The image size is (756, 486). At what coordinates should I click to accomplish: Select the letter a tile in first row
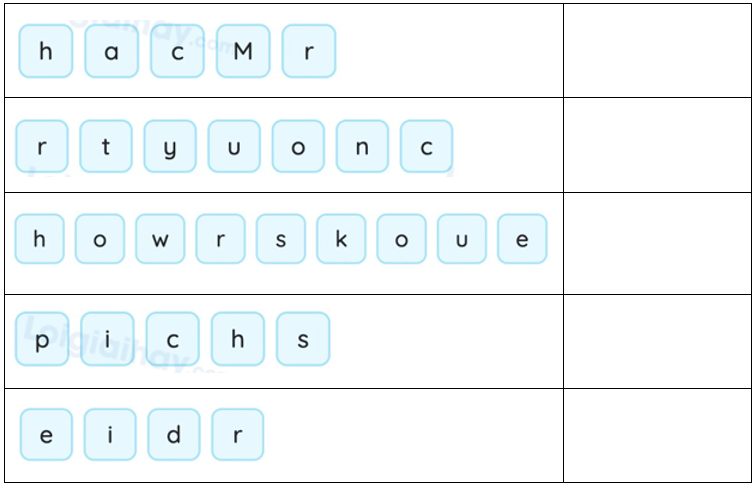click(x=111, y=51)
